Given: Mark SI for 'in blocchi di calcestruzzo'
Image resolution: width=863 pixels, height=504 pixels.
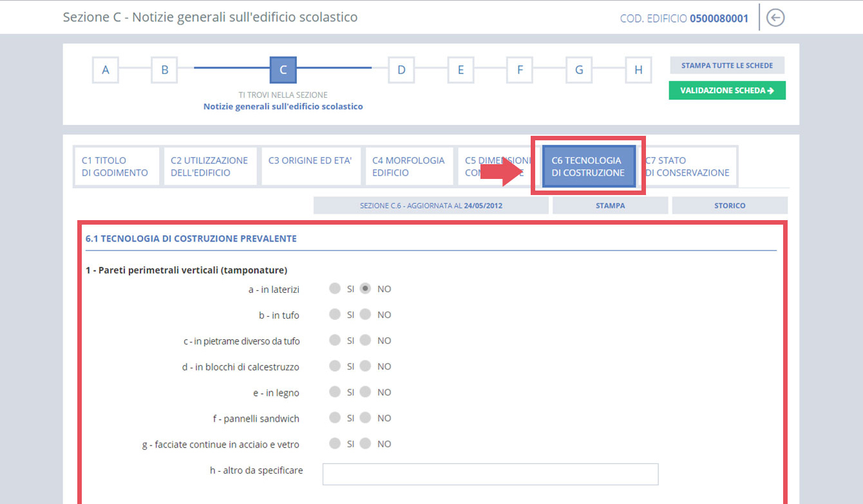Looking at the screenshot, I should 334,366.
